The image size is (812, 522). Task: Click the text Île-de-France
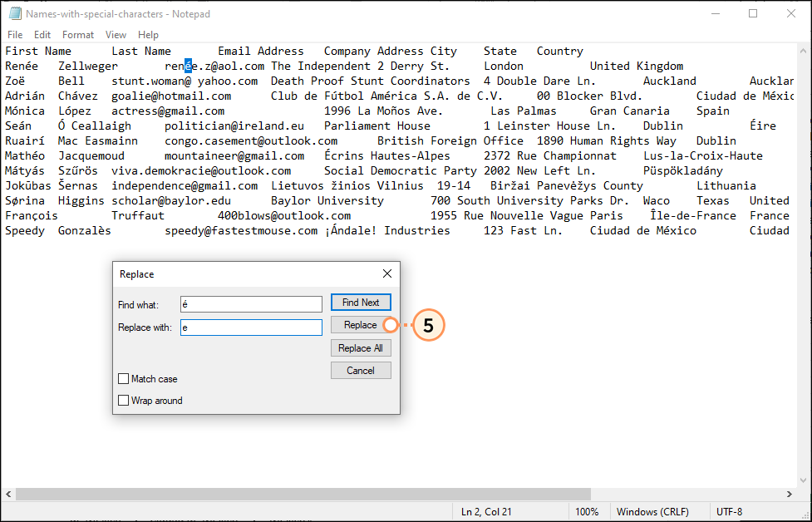coord(693,216)
